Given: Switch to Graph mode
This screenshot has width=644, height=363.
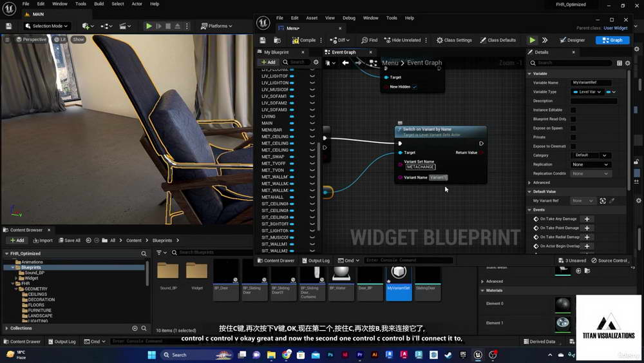Looking at the screenshot, I should click(x=612, y=40).
